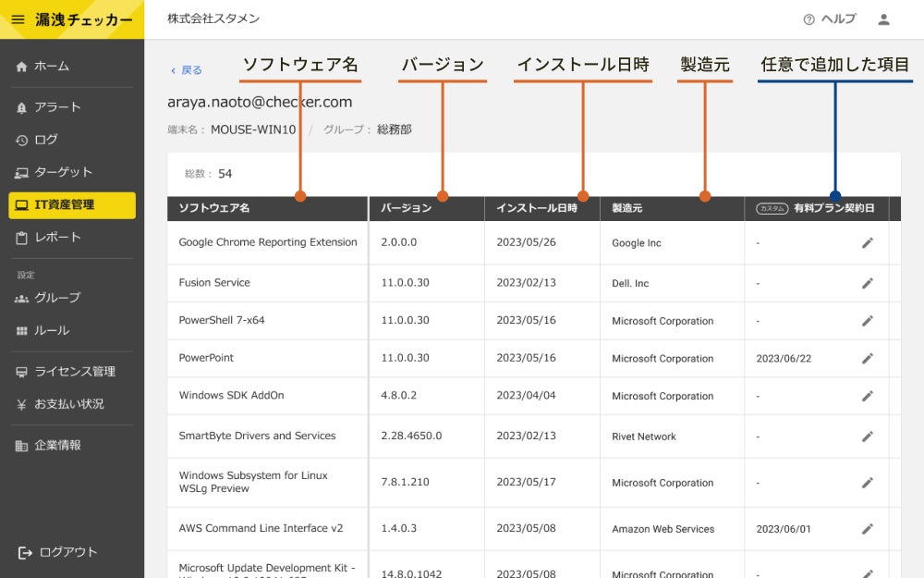Click the Report clipboard icon
Viewport: 924px width, 578px height.
[22, 239]
